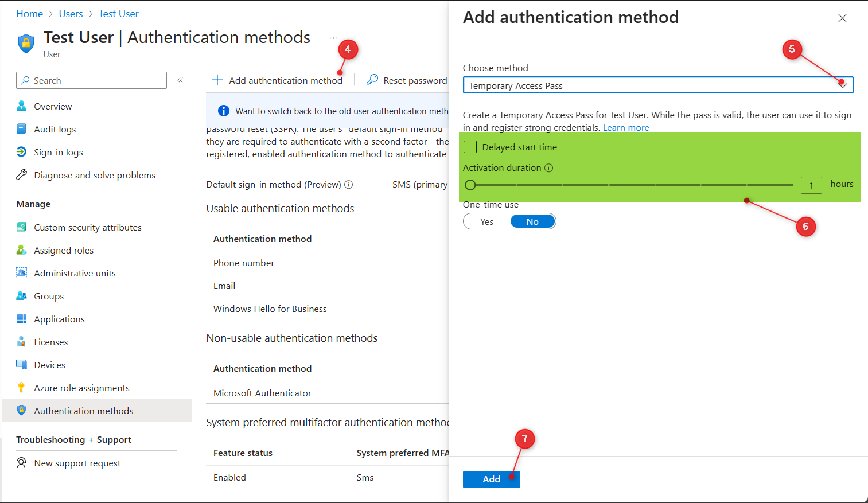
Task: Select the Windows Hello for Business row
Action: coord(327,309)
